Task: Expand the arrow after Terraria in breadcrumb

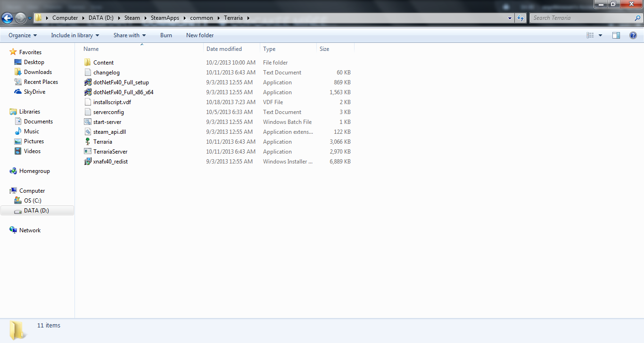Action: coord(248,18)
